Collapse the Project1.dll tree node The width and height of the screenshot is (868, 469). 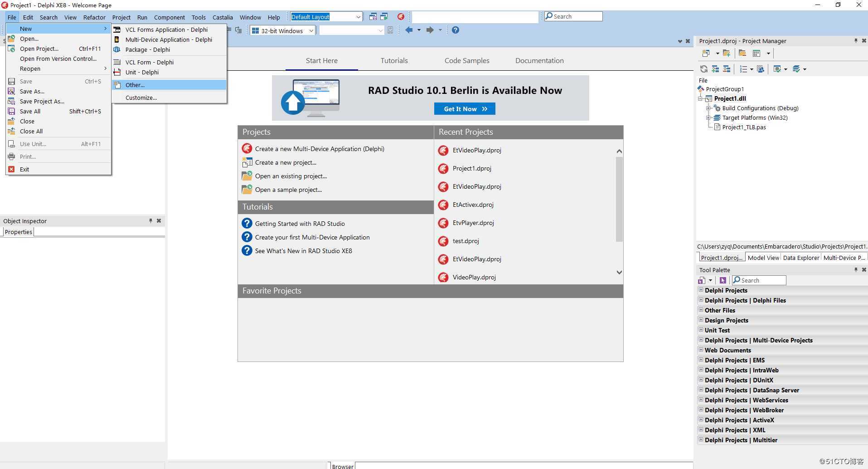pyautogui.click(x=701, y=98)
